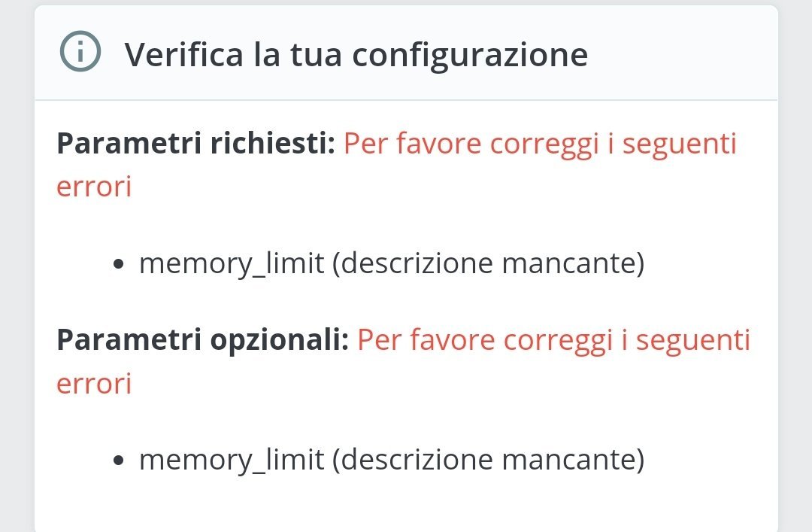Click the info circle icon in header
Image resolution: width=812 pixels, height=532 pixels.
click(79, 53)
